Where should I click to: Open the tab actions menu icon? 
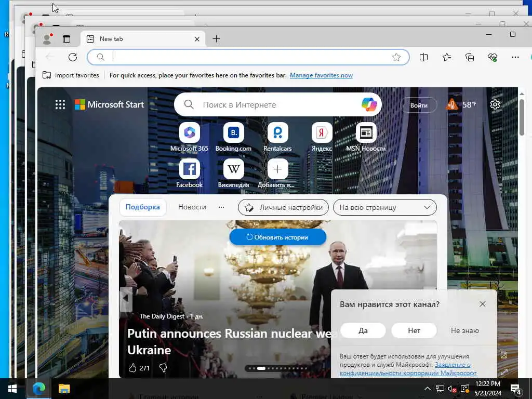point(66,39)
